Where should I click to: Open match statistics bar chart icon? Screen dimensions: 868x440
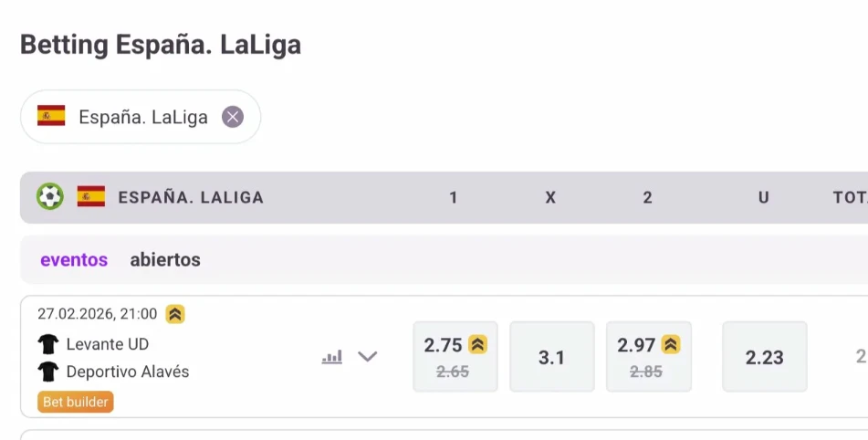(x=332, y=357)
